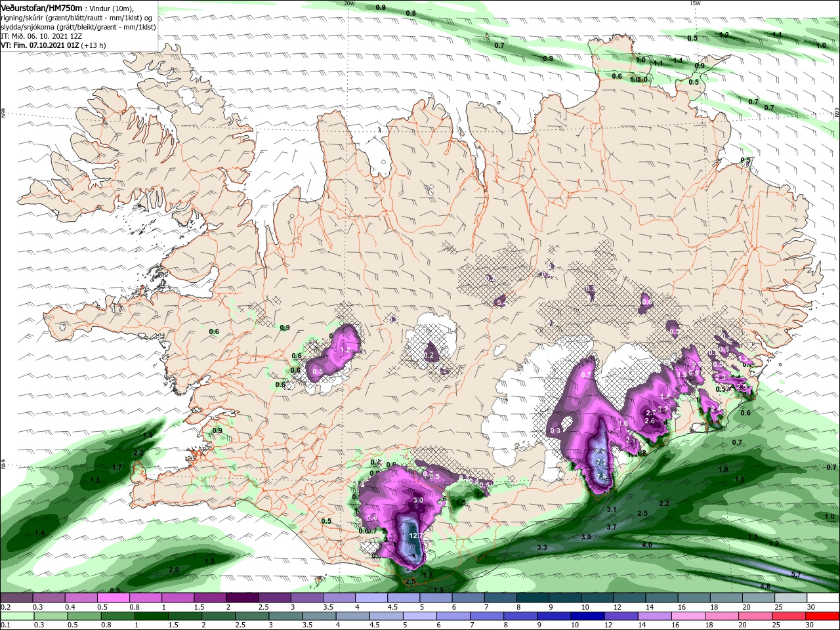The height and width of the screenshot is (630, 840).
Task: Click the 2.0 rain value in the southwest sea
Action: click(174, 570)
